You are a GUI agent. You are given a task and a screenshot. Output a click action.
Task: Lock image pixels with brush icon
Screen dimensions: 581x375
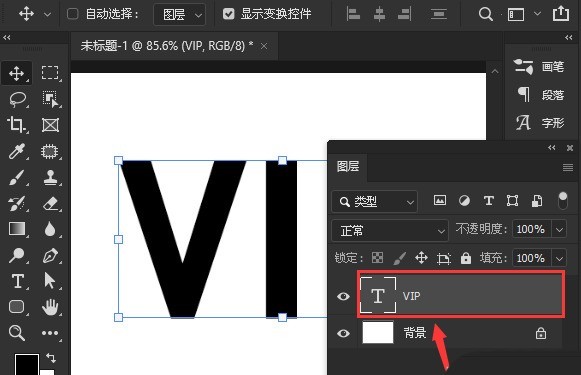[x=399, y=258]
